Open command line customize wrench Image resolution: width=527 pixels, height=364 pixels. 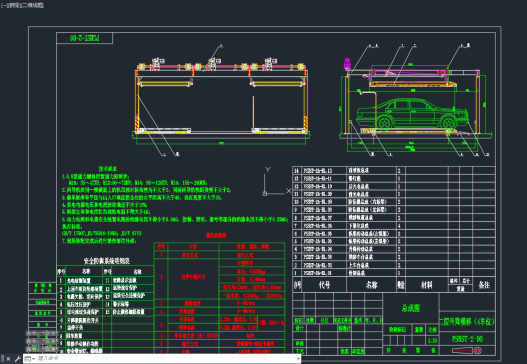(17, 359)
